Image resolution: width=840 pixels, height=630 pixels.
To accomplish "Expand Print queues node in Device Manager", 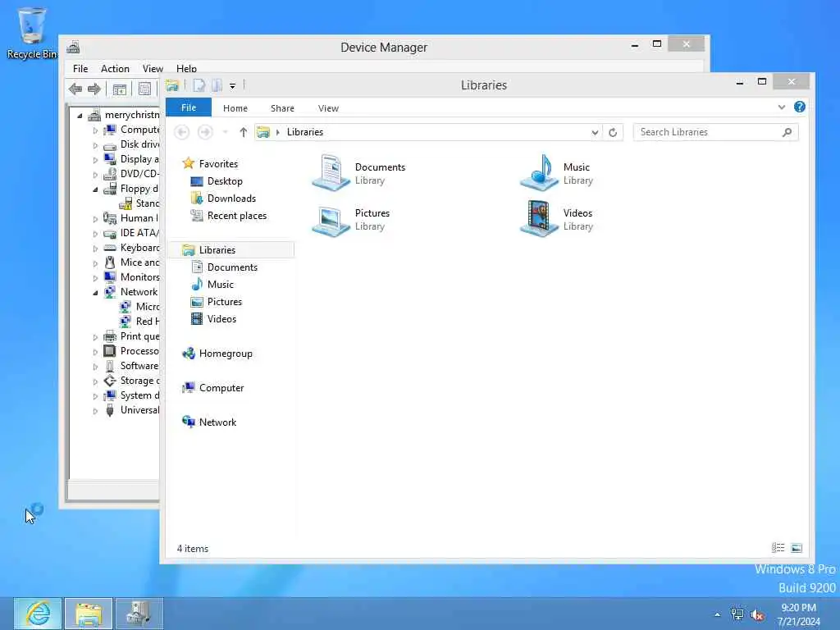I will (x=95, y=337).
